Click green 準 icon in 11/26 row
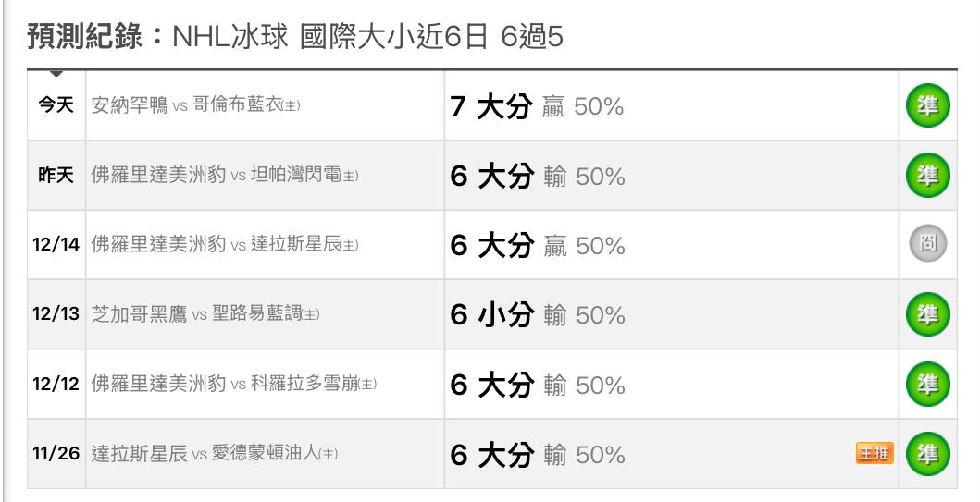The height and width of the screenshot is (502, 980). [x=926, y=454]
